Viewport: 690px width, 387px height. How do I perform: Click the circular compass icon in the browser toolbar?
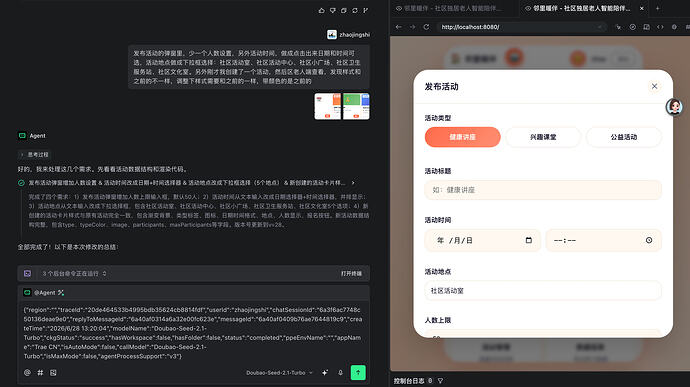click(632, 27)
